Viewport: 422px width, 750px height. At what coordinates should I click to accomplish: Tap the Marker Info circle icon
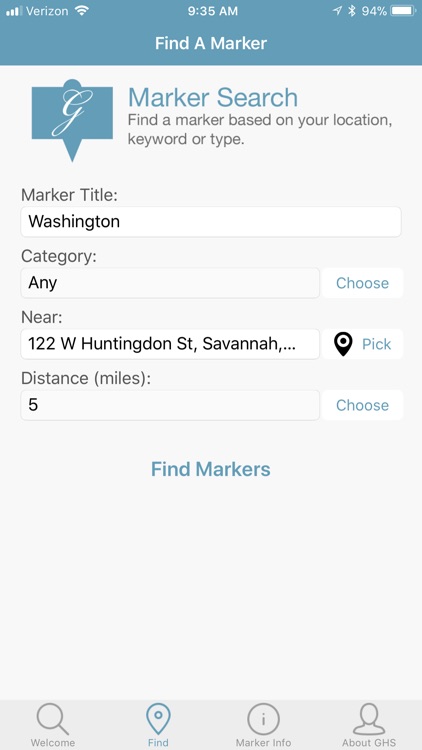pos(263,719)
